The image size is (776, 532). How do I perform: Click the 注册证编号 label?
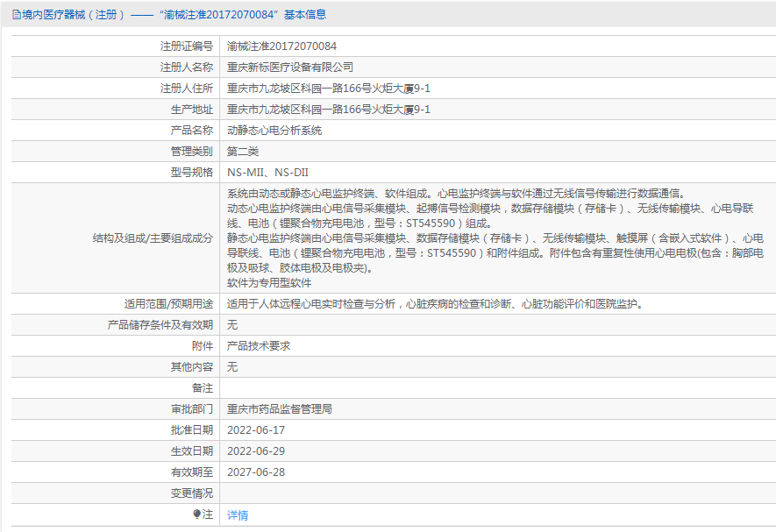click(187, 46)
